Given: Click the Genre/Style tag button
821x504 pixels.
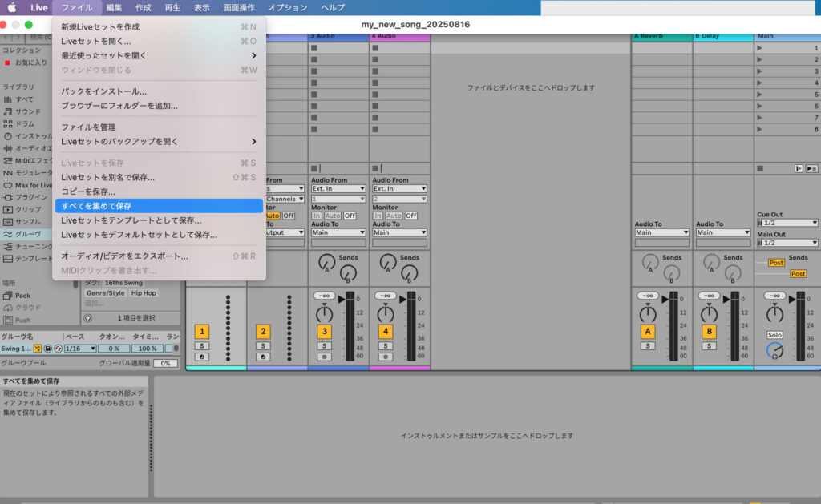Looking at the screenshot, I should pyautogui.click(x=105, y=293).
